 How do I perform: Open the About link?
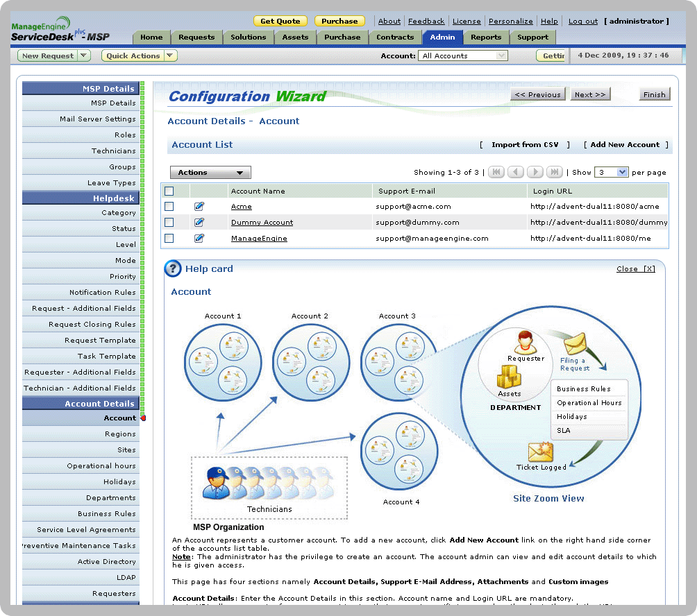tap(389, 21)
